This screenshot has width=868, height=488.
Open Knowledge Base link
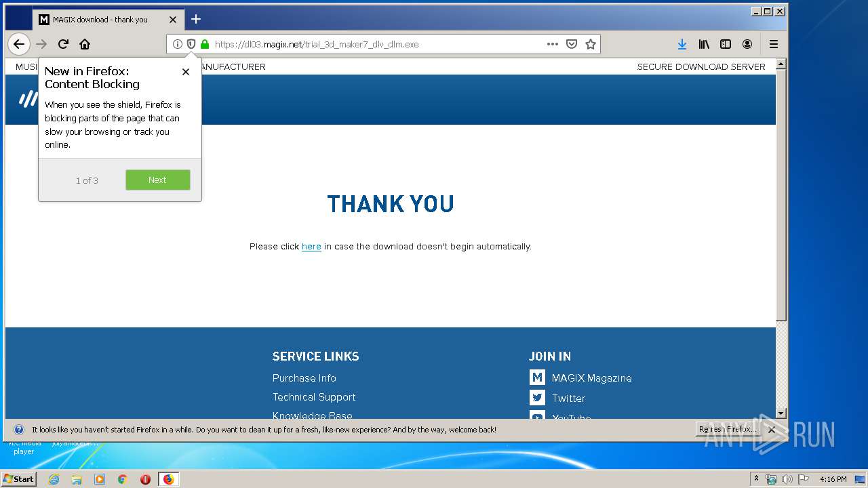[x=313, y=415]
